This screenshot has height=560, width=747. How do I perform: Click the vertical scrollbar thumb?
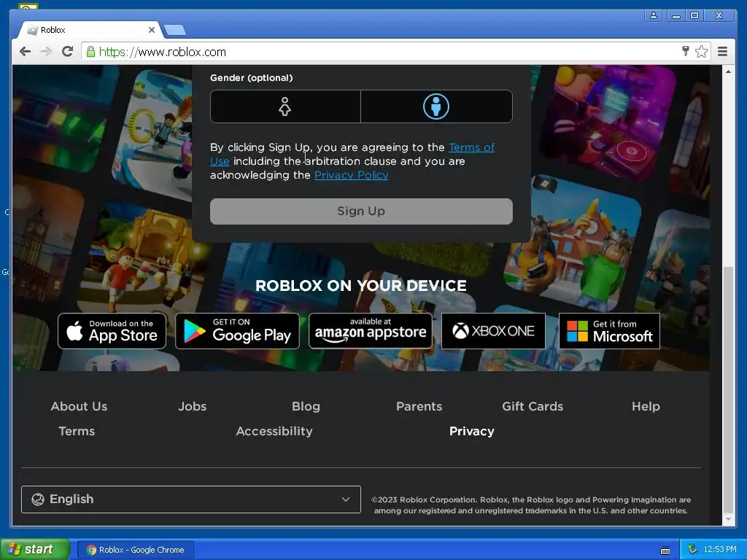point(729,391)
